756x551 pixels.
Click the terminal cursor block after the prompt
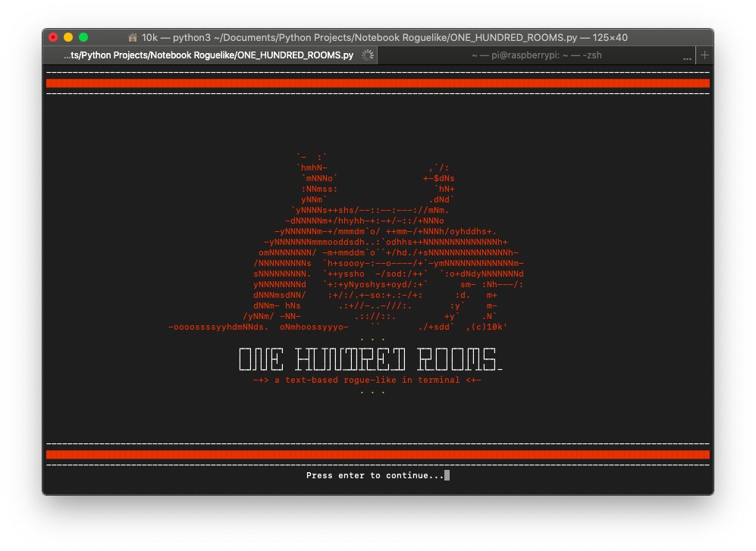tap(447, 475)
